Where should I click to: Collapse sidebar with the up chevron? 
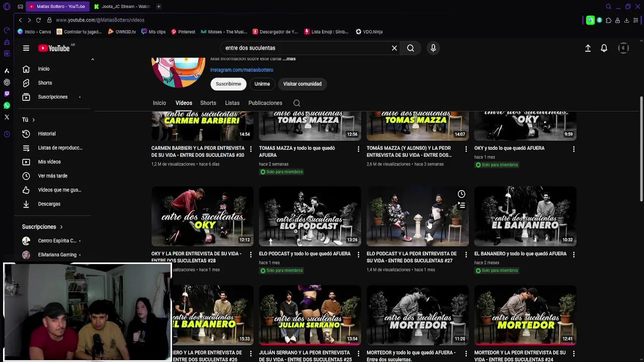[93, 59]
